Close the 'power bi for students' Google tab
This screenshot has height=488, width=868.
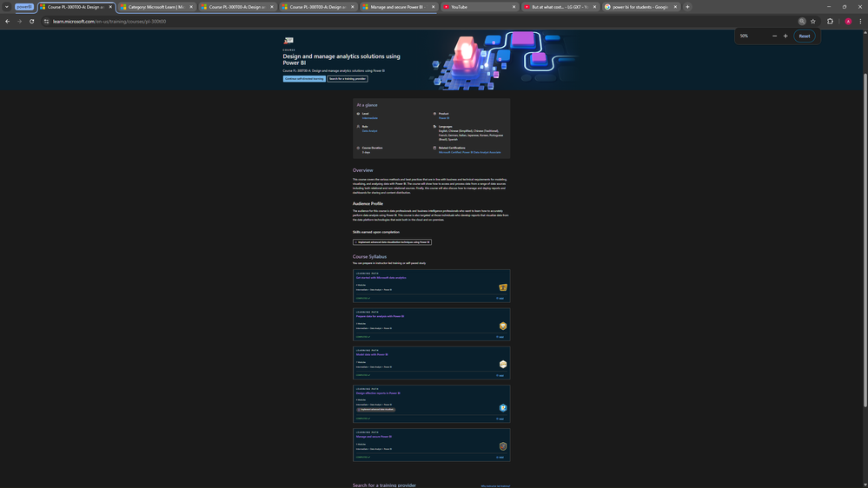pyautogui.click(x=675, y=7)
